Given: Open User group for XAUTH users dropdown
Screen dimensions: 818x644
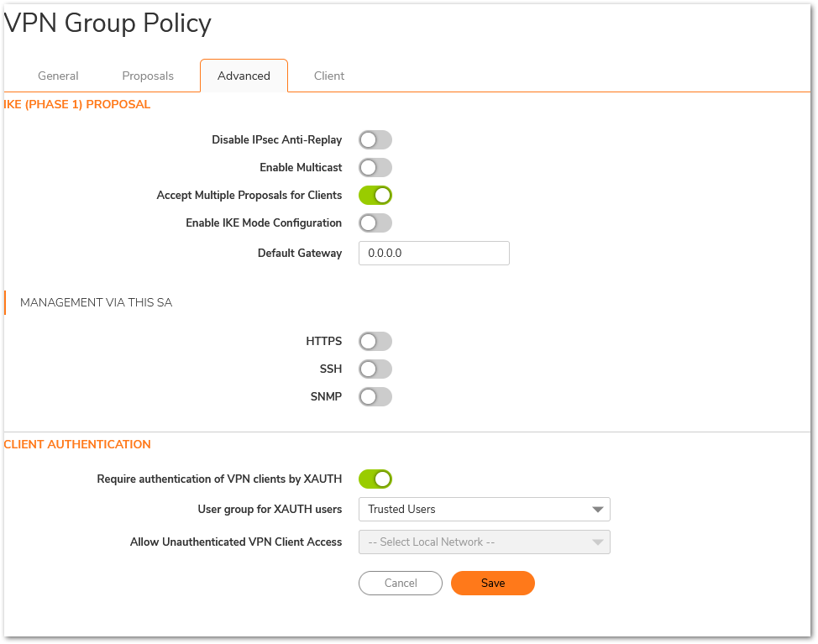Looking at the screenshot, I should tap(484, 509).
